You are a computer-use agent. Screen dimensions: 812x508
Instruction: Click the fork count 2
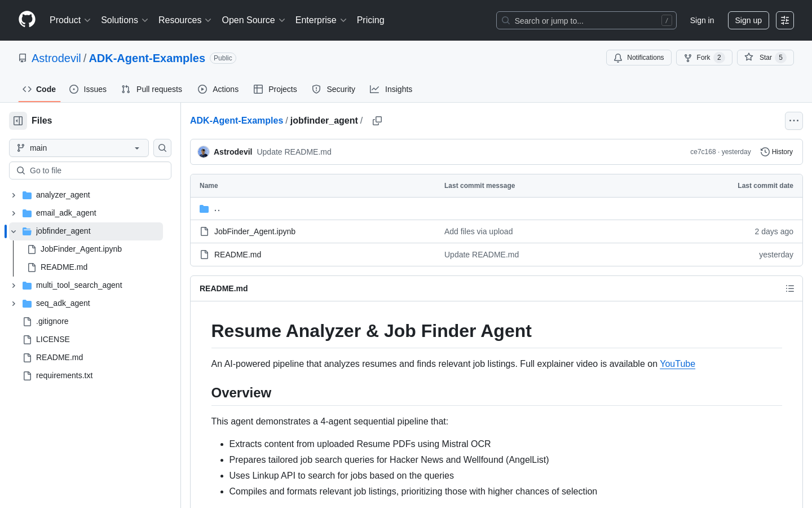[719, 58]
